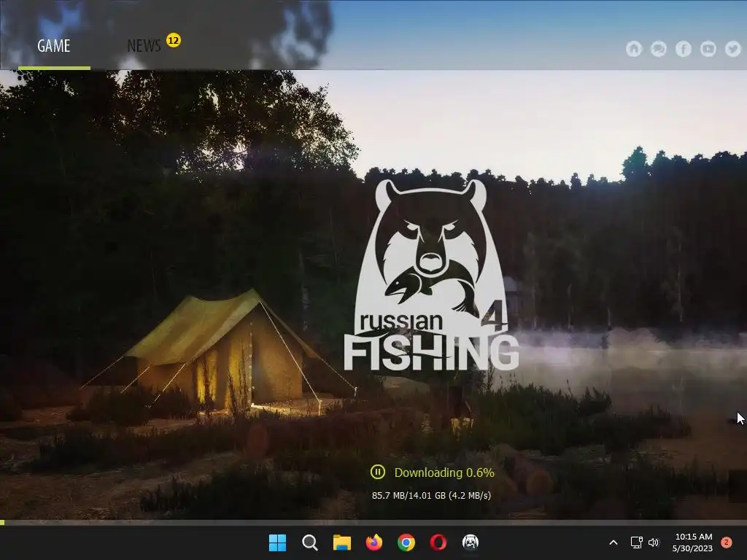This screenshot has height=560, width=747.
Task: Open the YouTube channel icon
Action: pos(708,49)
